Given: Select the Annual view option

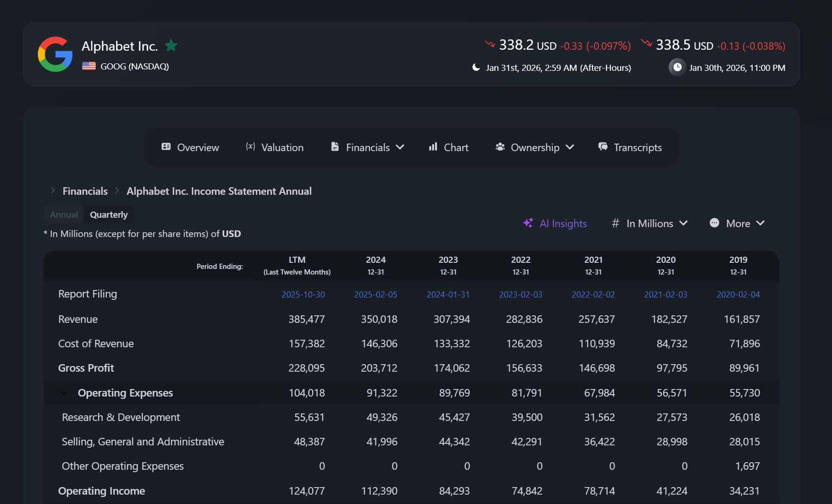Looking at the screenshot, I should click(x=63, y=214).
